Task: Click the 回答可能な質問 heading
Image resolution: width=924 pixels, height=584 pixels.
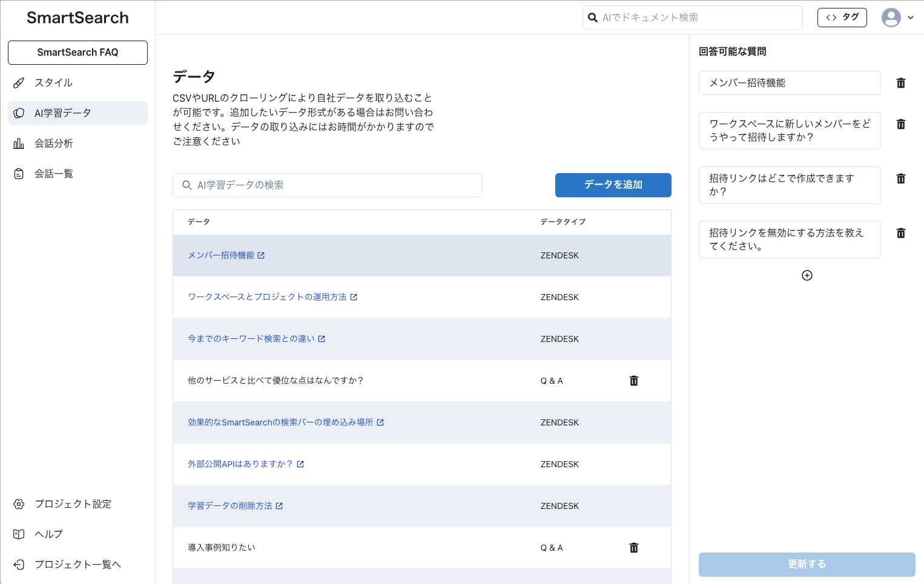Action: (733, 51)
